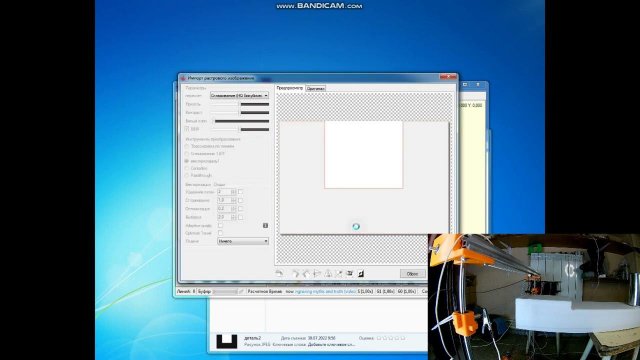Screen dimensions: 640x360
Task: Invert the image colors
Action: [x=361, y=273]
